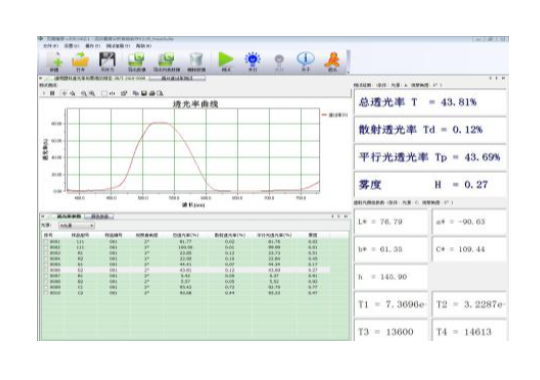Screen dimensions: 540x380
Task: Switch to the 颜色参数 tab
Action: 99,216
